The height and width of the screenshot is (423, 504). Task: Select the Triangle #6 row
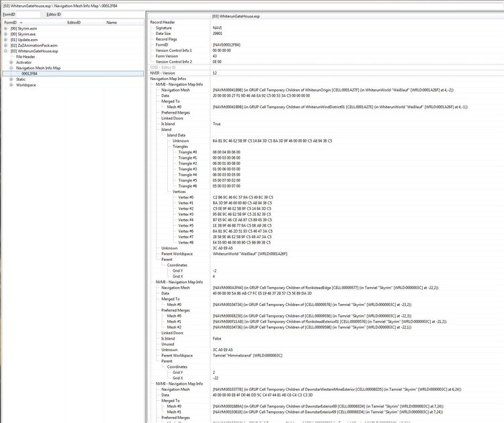pos(325,186)
